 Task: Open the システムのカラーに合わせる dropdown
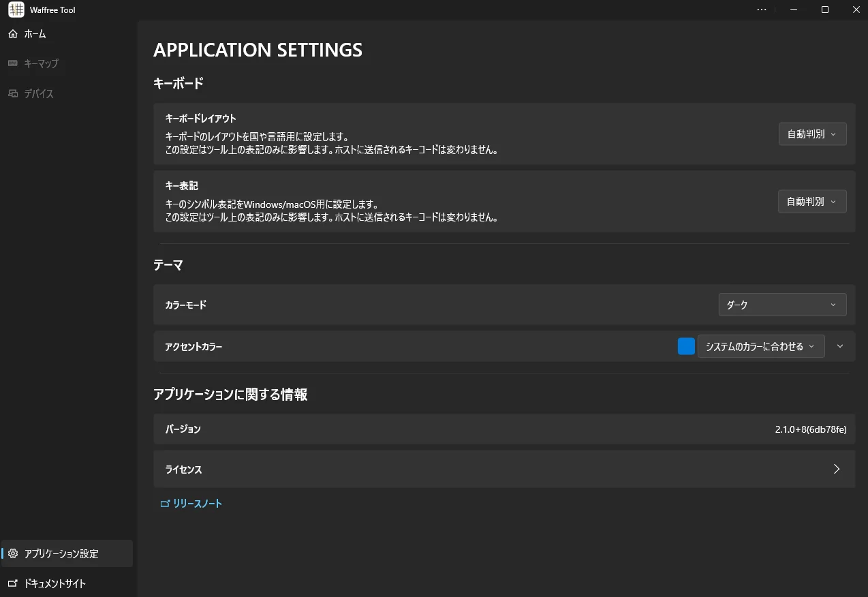coord(760,346)
